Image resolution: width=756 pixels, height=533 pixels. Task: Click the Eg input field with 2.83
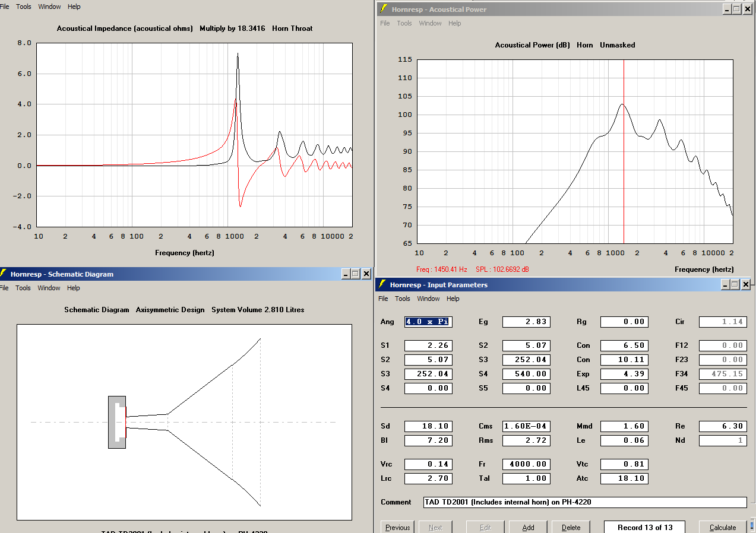[x=526, y=322]
